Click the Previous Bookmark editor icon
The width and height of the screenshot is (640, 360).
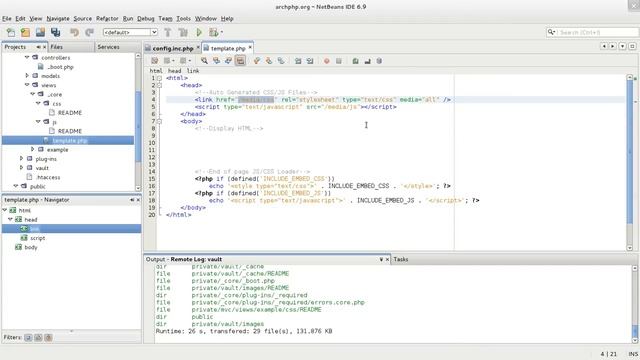[x=257, y=61]
